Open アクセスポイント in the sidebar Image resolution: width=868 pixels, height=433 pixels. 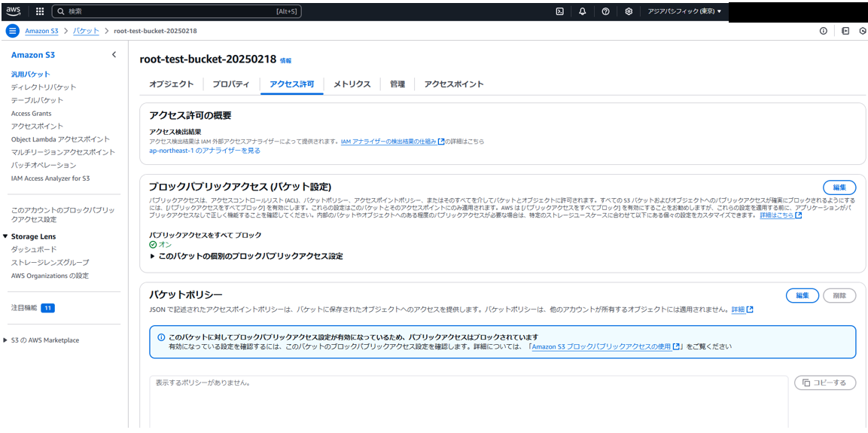tap(37, 127)
